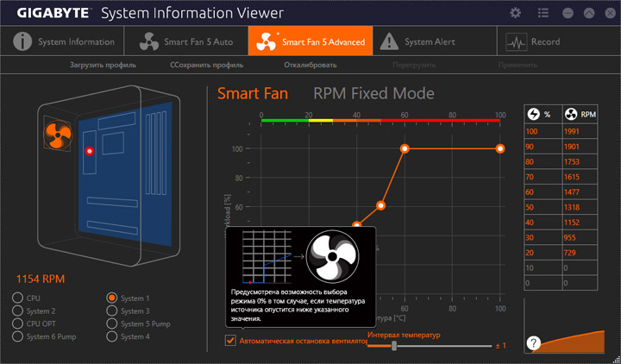
Task: Click the Smart Fan 5 Advanced fan icon
Action: click(267, 41)
